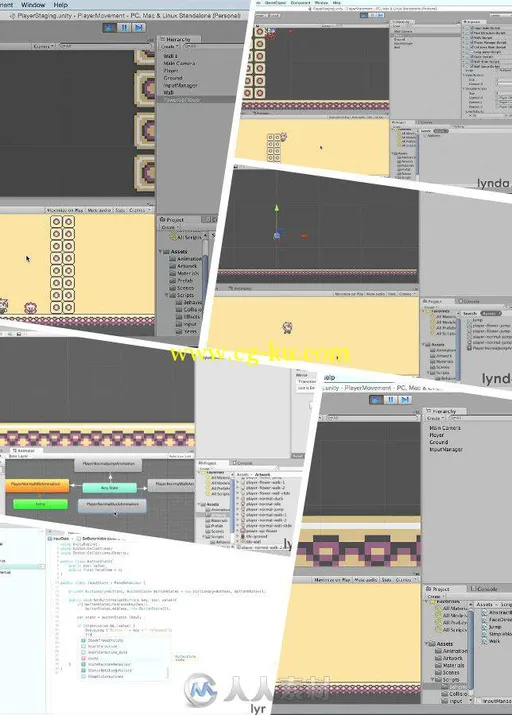Select the FaceDirection script asset
The width and height of the screenshot is (512, 715).
(497, 620)
